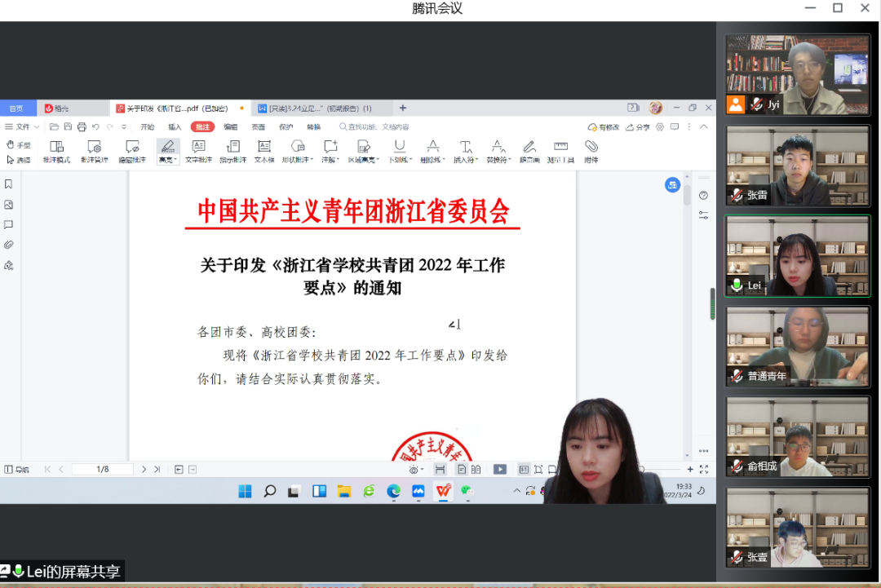Zoom in with the plus button
881x588 pixels.
click(690, 470)
